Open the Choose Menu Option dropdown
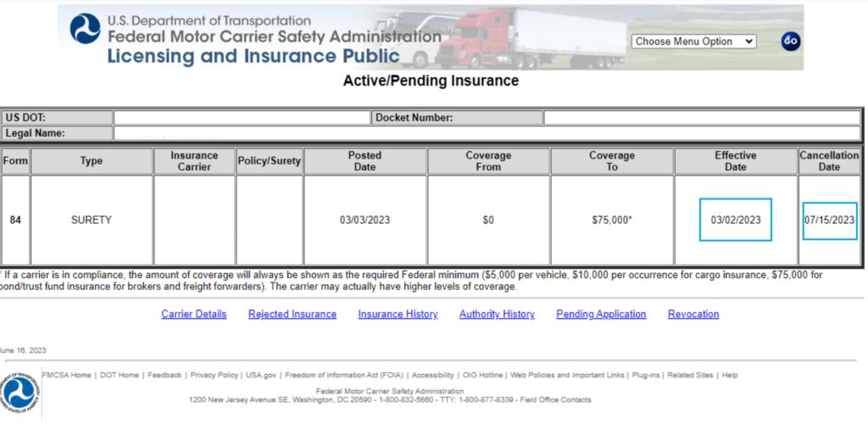 coord(693,41)
